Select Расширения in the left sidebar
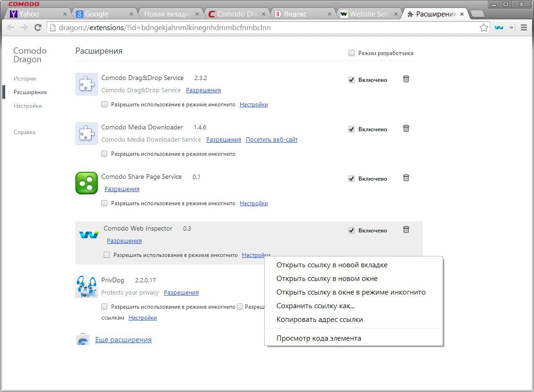The width and height of the screenshot is (534, 392). [30, 92]
